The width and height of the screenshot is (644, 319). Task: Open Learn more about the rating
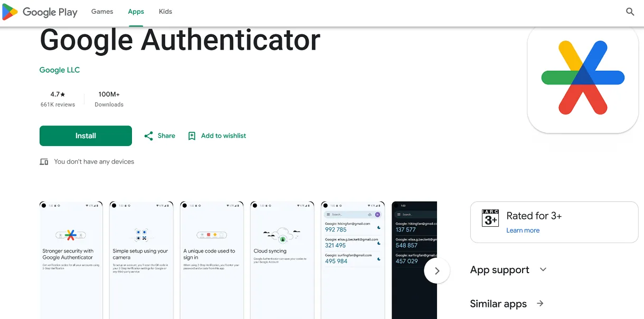523,230
